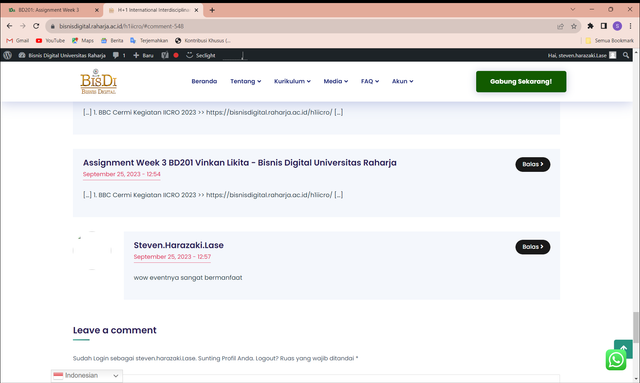
Task: Click the red status dot in admin bar
Action: tap(176, 55)
